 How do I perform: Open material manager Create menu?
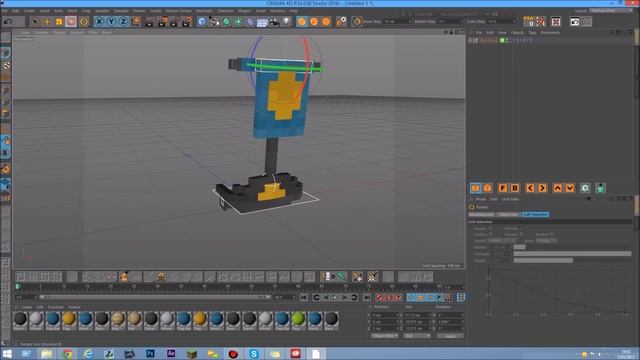(x=26, y=307)
